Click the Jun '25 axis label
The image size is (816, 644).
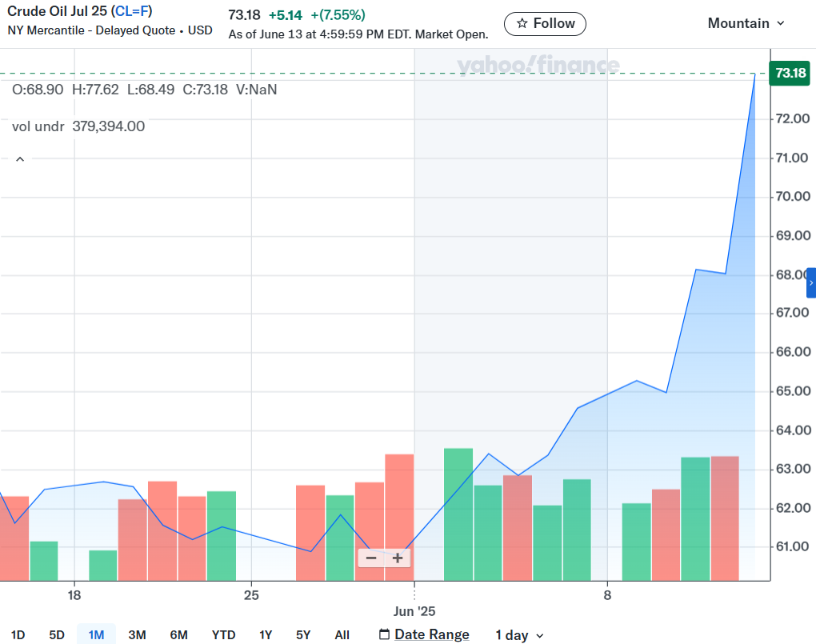click(414, 611)
